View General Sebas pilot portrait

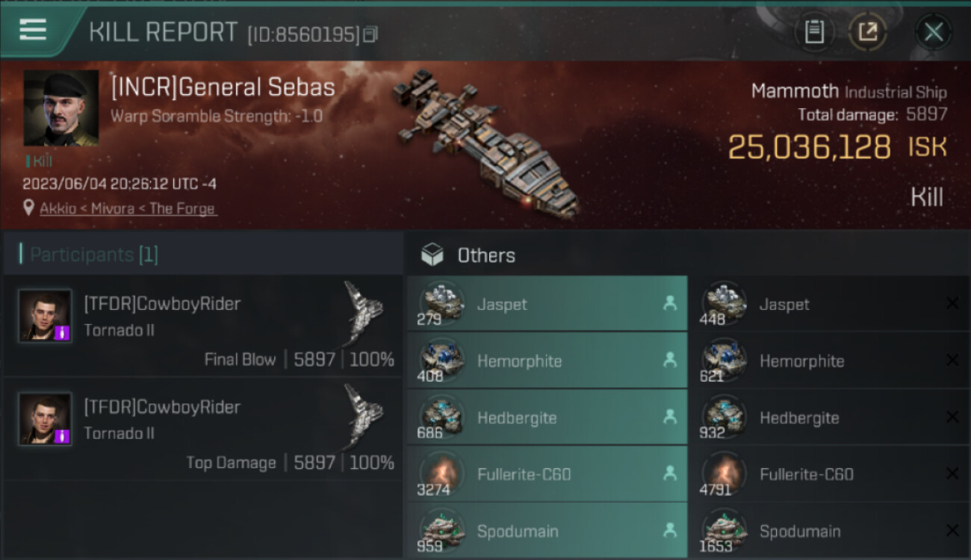point(61,108)
